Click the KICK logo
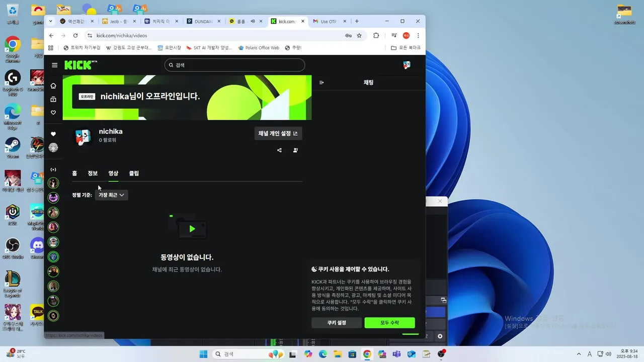This screenshot has height=362, width=644. click(80, 65)
